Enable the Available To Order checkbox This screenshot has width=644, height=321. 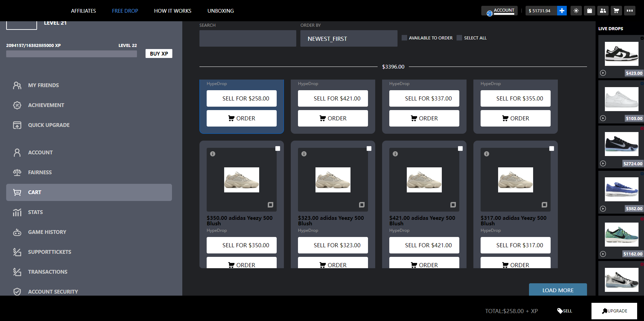click(x=404, y=38)
